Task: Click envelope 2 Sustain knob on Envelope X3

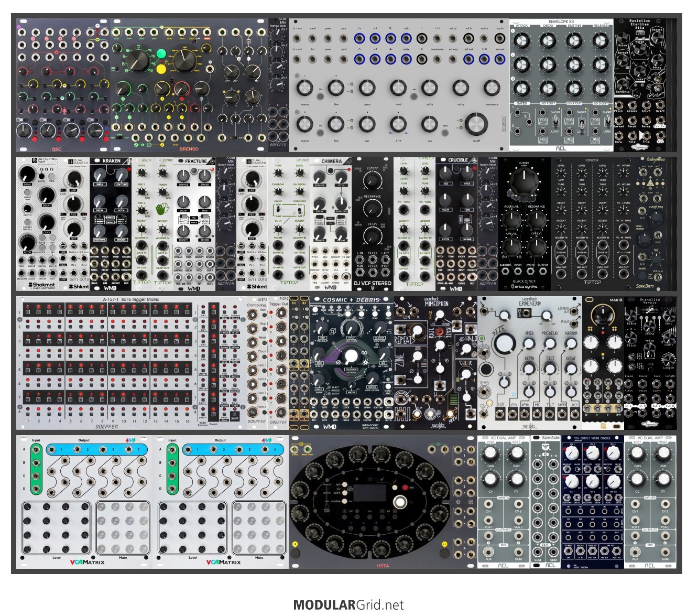Action: point(574,64)
